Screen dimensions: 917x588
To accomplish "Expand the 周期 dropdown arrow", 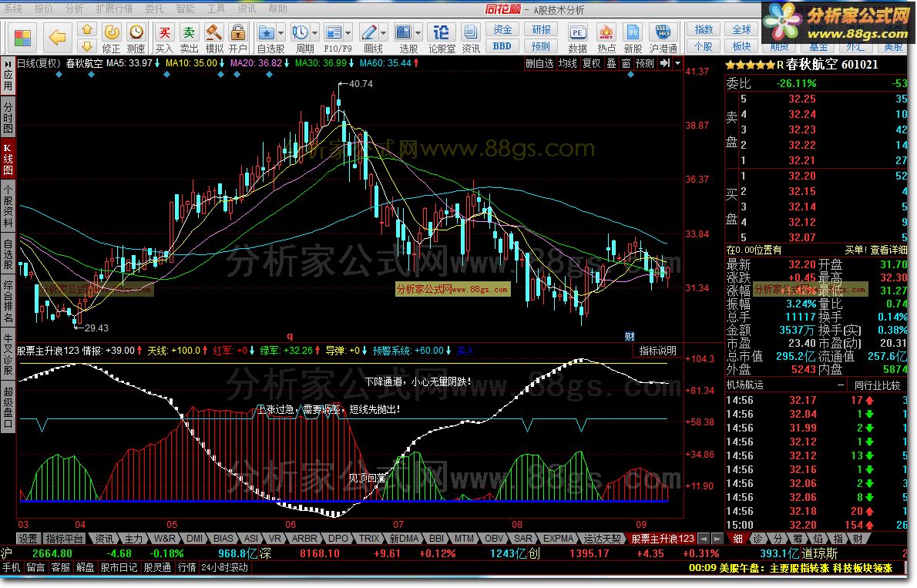I will 315,33.
